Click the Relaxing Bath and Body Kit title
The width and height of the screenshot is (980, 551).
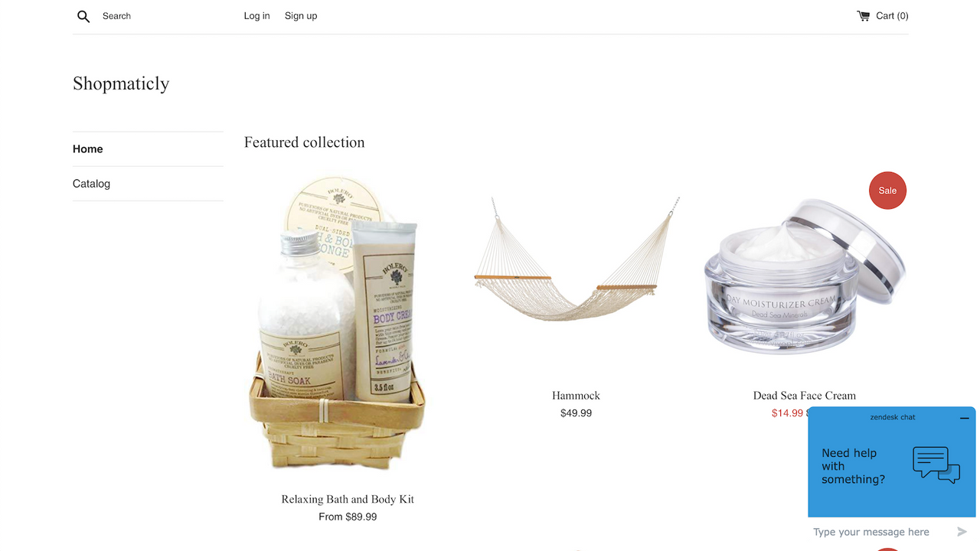[348, 499]
